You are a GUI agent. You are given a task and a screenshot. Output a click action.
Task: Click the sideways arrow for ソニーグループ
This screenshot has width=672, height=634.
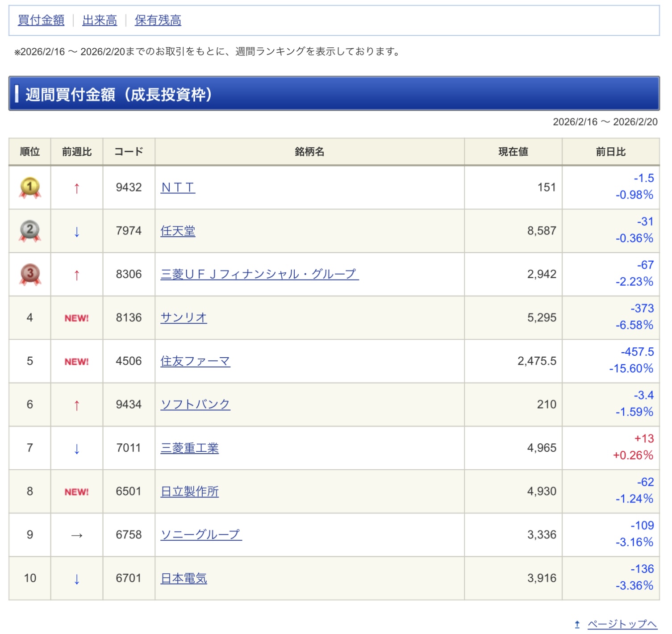[77, 535]
